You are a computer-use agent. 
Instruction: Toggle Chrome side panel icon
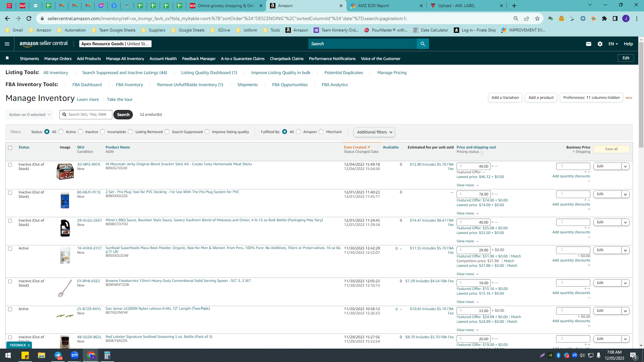tap(615, 18)
